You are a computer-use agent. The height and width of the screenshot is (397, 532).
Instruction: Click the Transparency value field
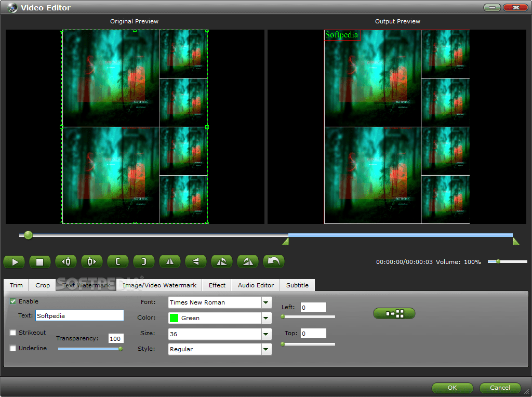point(116,338)
